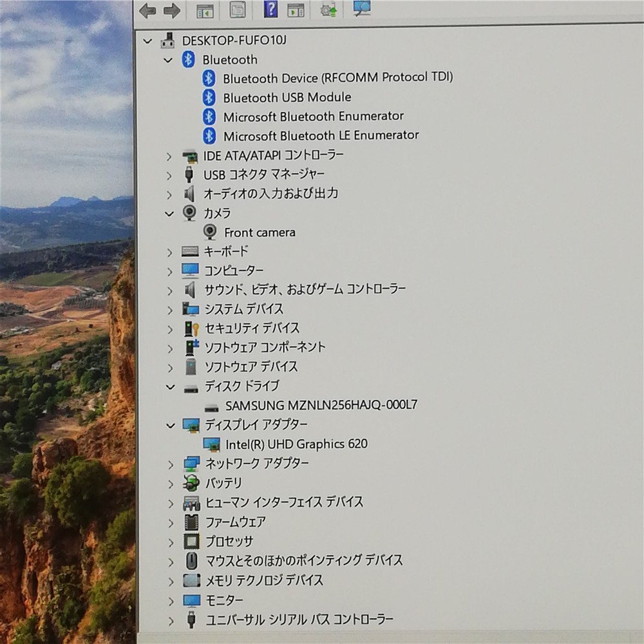Expand サウンド、ビデオ、およびゲーム コントローラー
This screenshot has width=644, height=644.
[169, 291]
